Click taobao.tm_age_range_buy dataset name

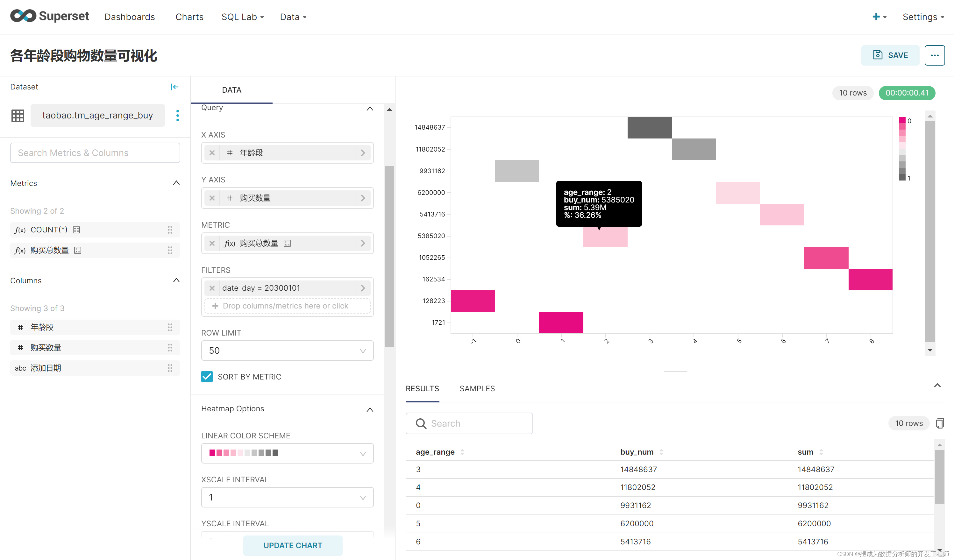98,115
